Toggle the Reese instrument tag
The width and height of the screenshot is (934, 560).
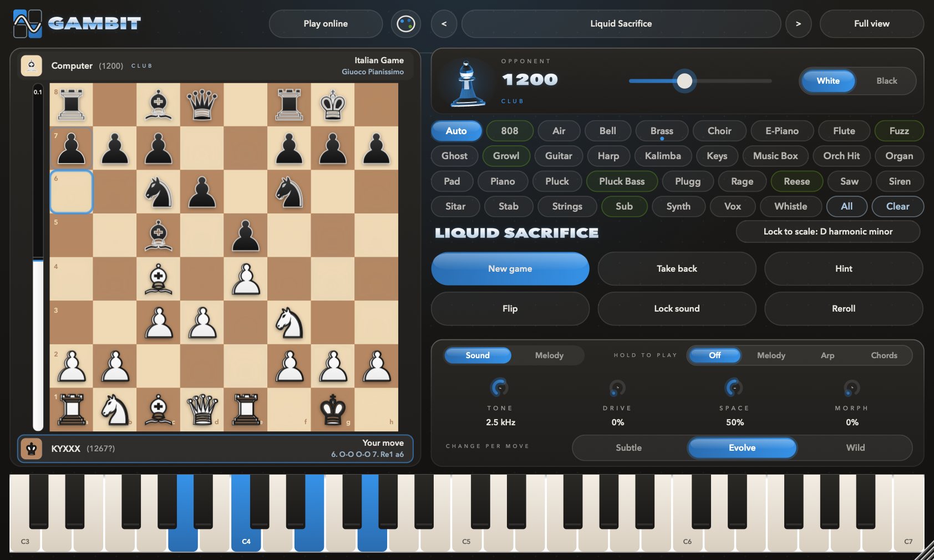click(796, 181)
